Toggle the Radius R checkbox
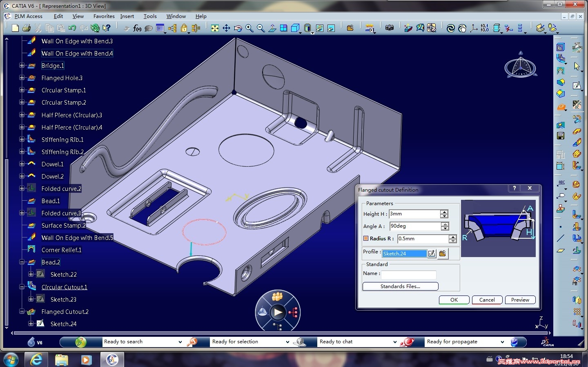 366,238
